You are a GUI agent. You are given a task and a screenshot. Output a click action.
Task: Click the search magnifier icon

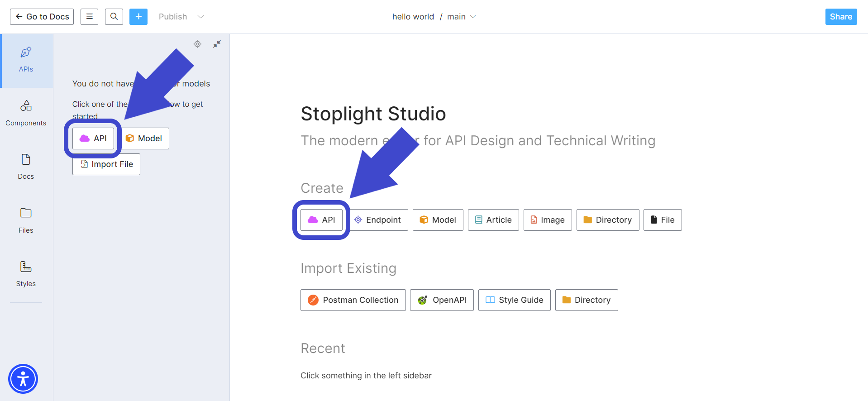114,17
